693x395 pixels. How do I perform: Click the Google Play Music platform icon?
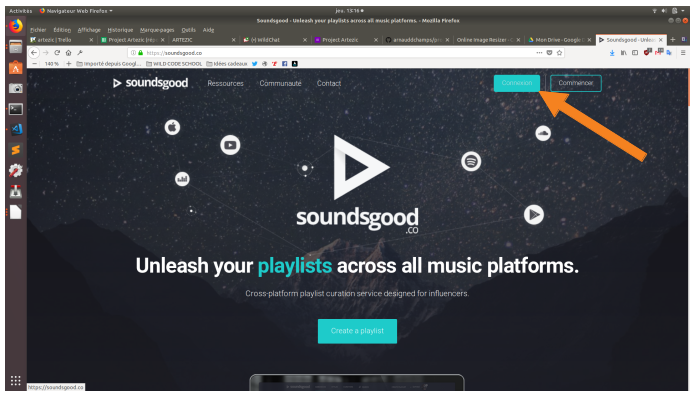[533, 215]
